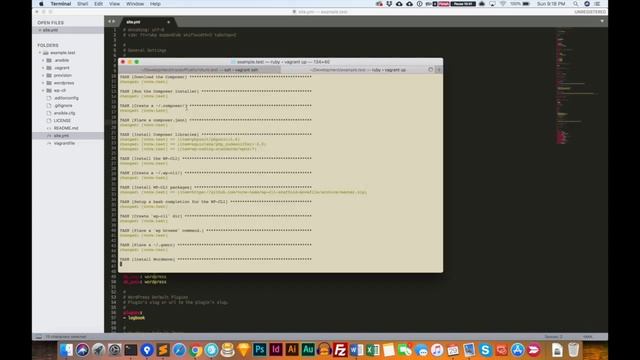The width and height of the screenshot is (640, 360).
Task: Open Launchpad rocket icon in dock
Action: coord(98,350)
